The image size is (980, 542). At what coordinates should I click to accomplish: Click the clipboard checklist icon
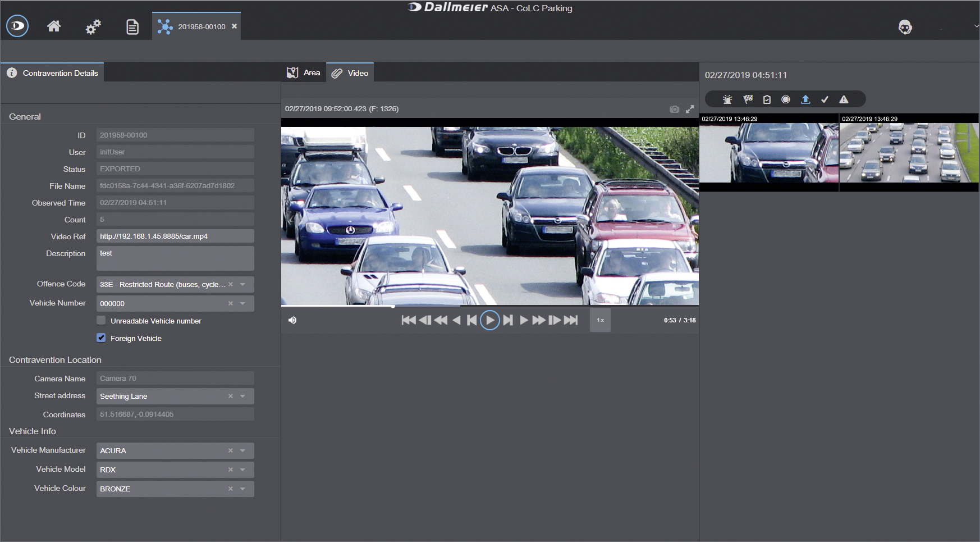click(767, 99)
